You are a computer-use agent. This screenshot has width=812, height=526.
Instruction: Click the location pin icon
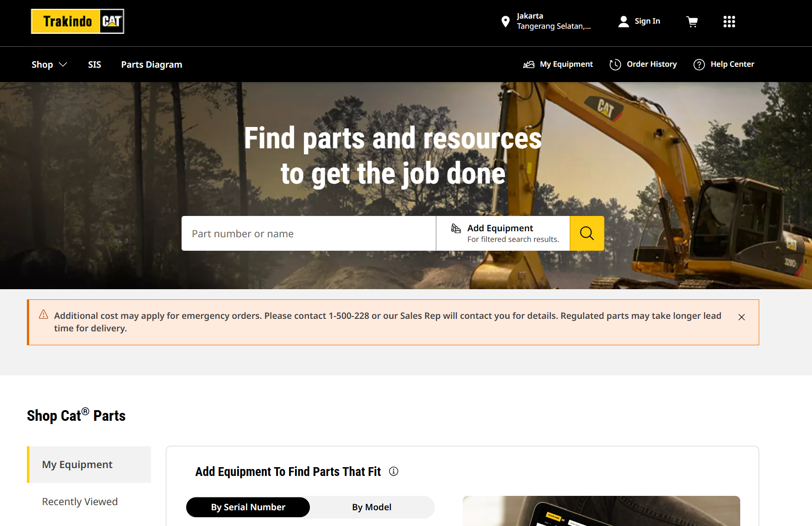click(505, 21)
